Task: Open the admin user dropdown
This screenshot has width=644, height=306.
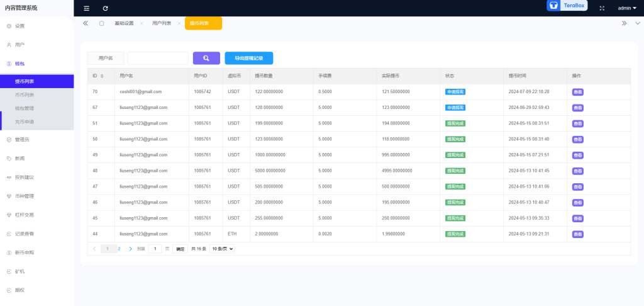Action: click(627, 8)
